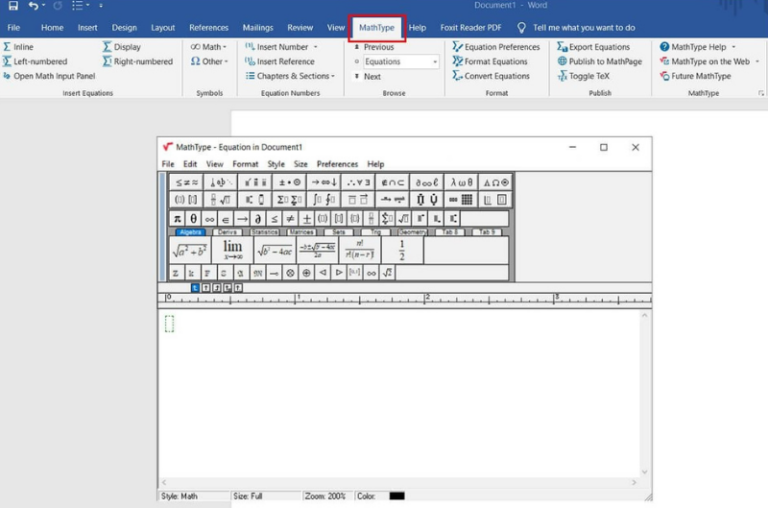Expand the Other symbols dropdown
This screenshot has width=768, height=508.
coord(210,61)
